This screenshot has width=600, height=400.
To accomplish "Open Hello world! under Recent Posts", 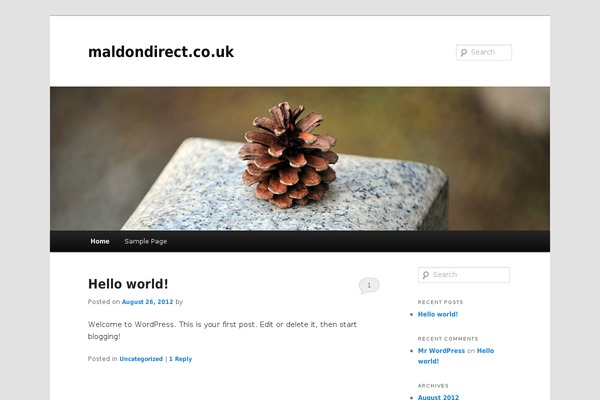I will click(x=438, y=314).
